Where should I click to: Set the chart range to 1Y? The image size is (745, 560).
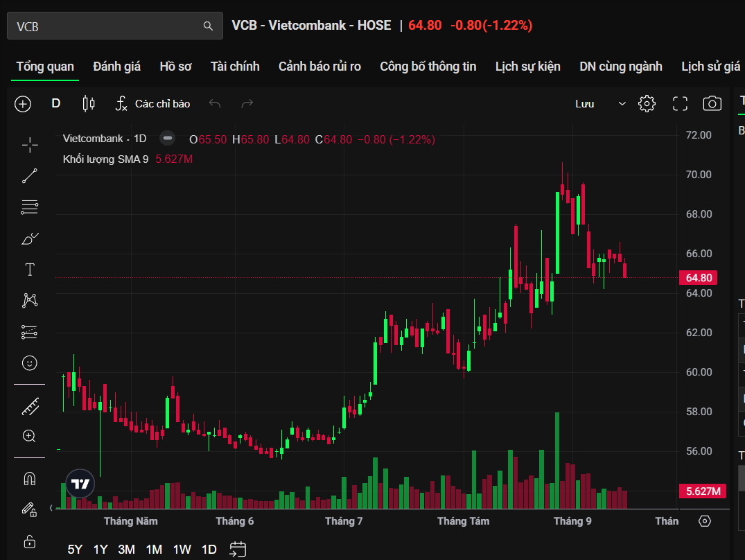click(x=100, y=550)
